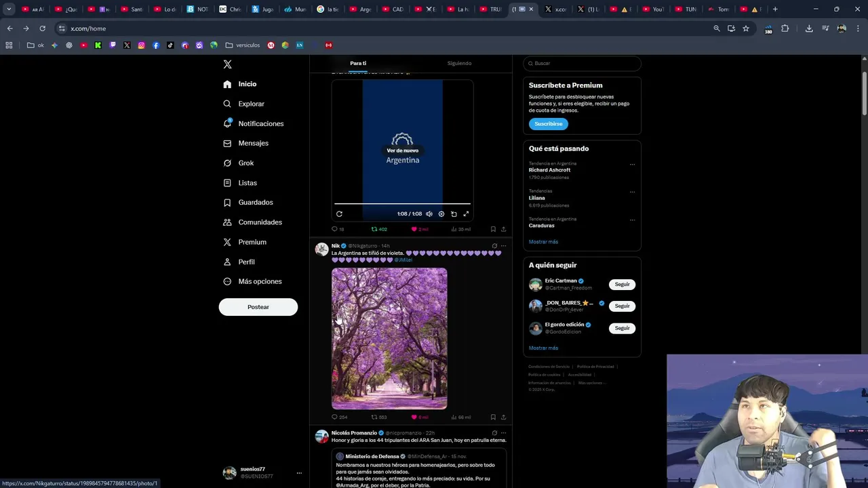Open Nik's jacaranda tree photo

pos(389,338)
